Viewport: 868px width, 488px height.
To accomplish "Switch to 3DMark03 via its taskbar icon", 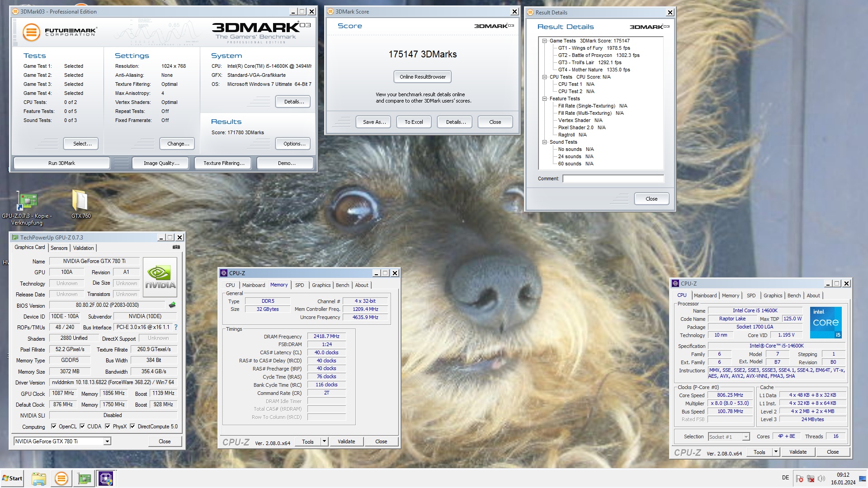I will (61, 479).
